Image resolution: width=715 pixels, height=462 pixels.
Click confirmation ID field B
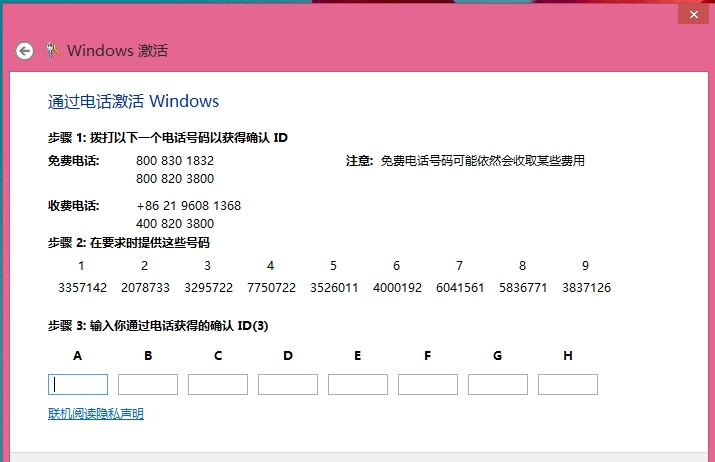pyautogui.click(x=148, y=384)
